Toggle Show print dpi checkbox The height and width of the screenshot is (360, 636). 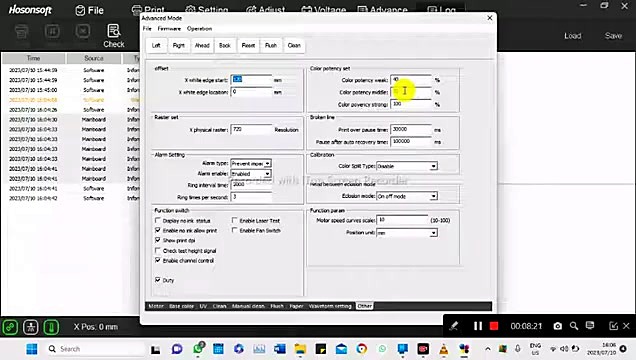pos(158,240)
